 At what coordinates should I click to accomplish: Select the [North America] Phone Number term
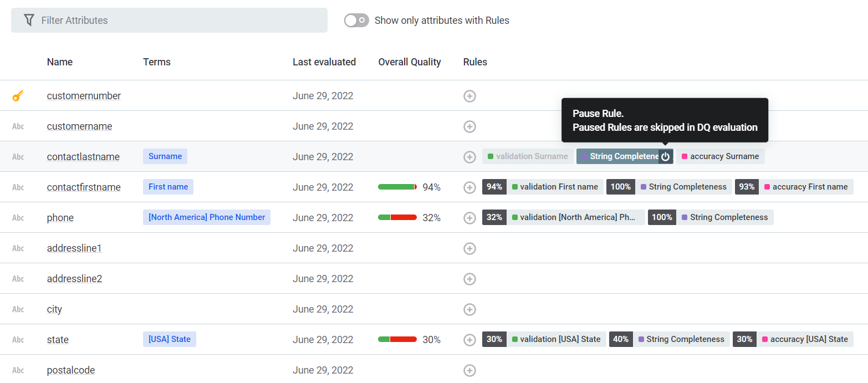[x=207, y=217]
